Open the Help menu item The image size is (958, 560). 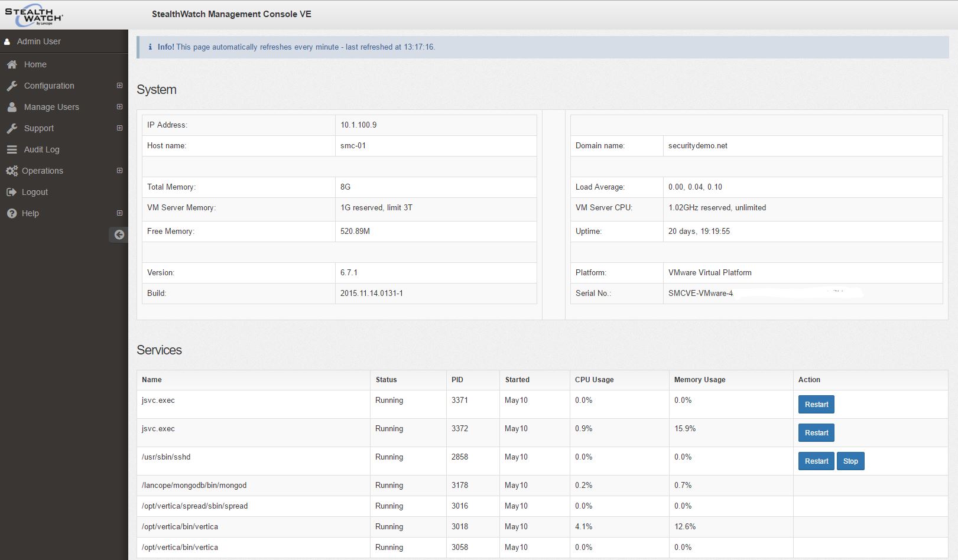coord(30,213)
